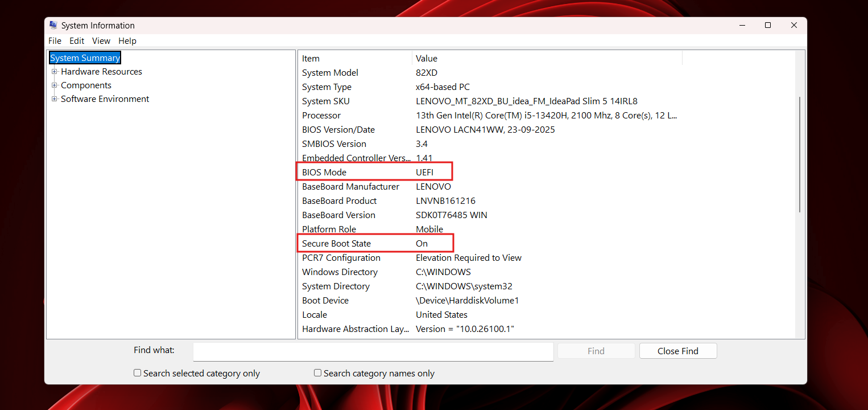This screenshot has height=410, width=868.
Task: Expand the Hardware Resources node
Action: (x=54, y=71)
